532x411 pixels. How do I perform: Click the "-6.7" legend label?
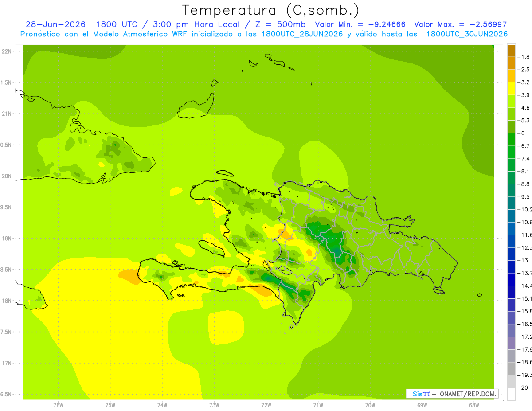coord(524,146)
